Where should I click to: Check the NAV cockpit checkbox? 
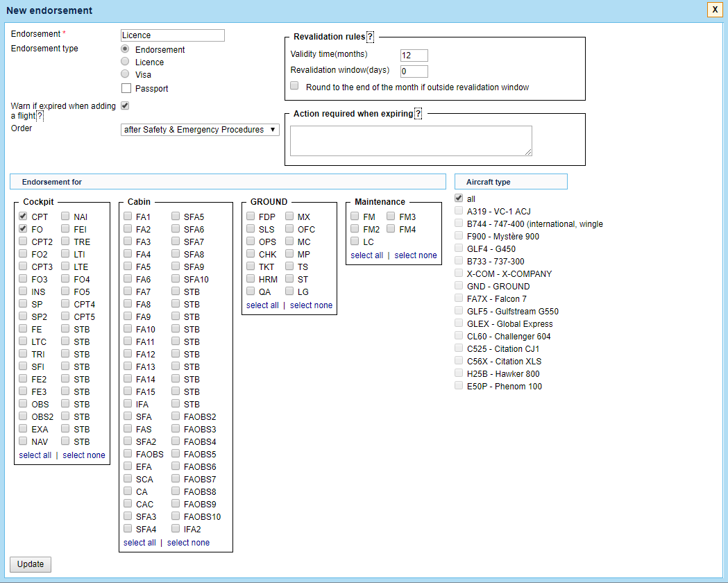point(23,441)
